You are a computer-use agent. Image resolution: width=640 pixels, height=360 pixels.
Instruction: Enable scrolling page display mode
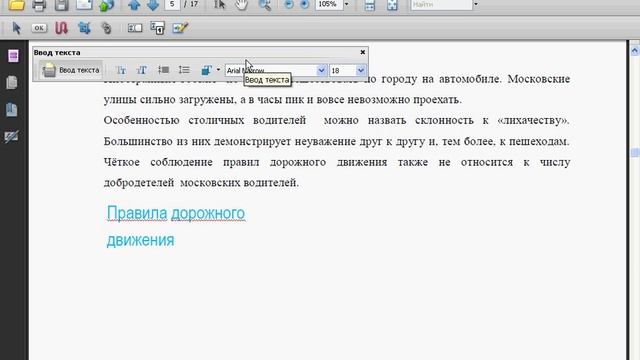pos(369,5)
